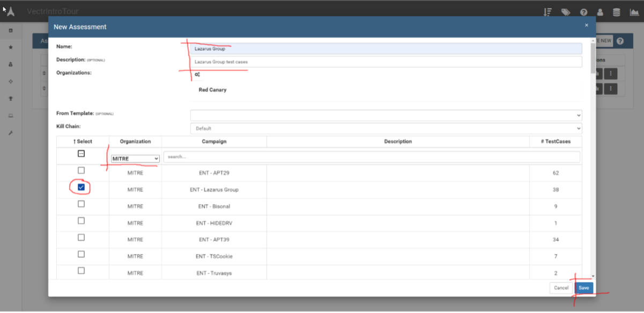The height and width of the screenshot is (313, 644).
Task: Open the user profile icon
Action: pyautogui.click(x=600, y=12)
